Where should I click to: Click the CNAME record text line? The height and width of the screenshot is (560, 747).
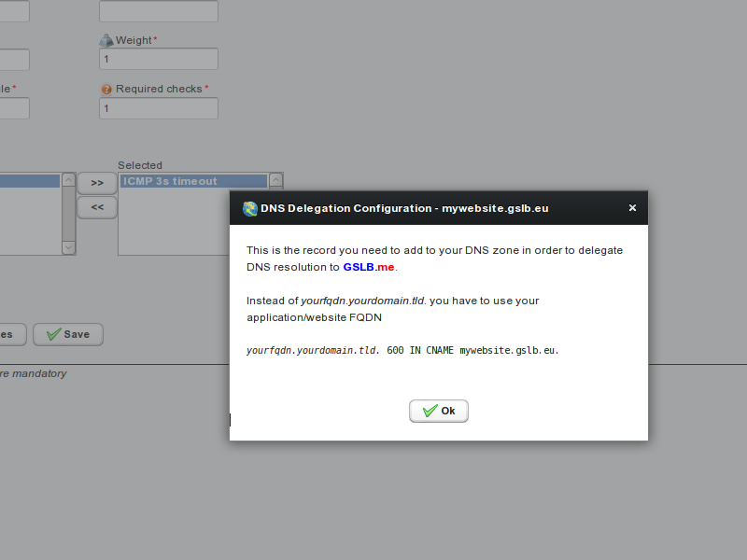(402, 351)
